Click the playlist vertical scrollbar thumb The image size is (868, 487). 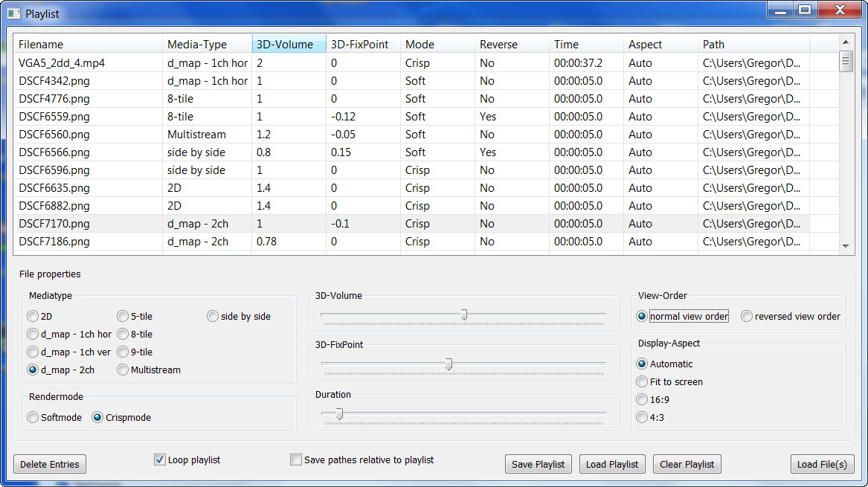845,61
